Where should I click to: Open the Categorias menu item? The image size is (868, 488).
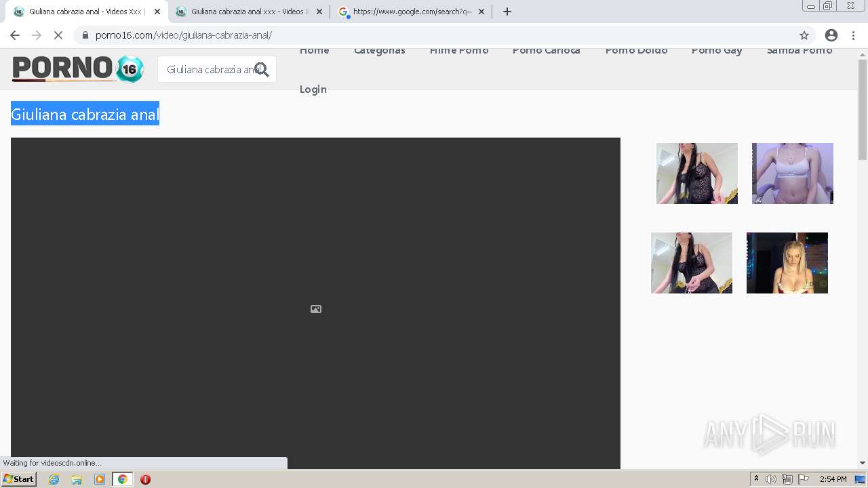(380, 51)
